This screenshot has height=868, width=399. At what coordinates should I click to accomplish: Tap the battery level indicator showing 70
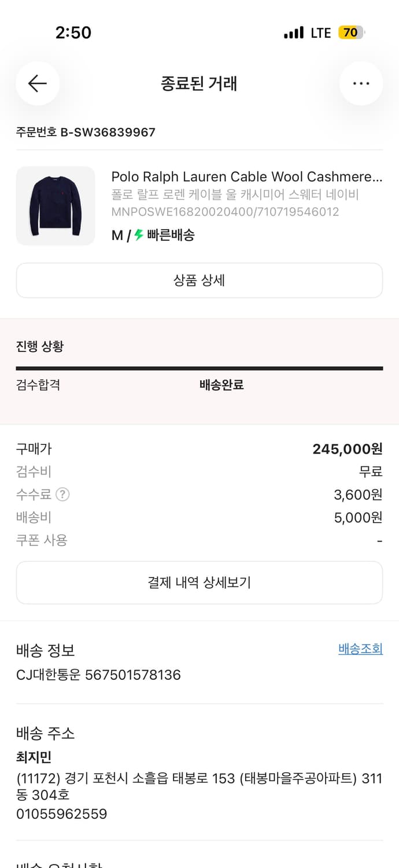pos(350,33)
